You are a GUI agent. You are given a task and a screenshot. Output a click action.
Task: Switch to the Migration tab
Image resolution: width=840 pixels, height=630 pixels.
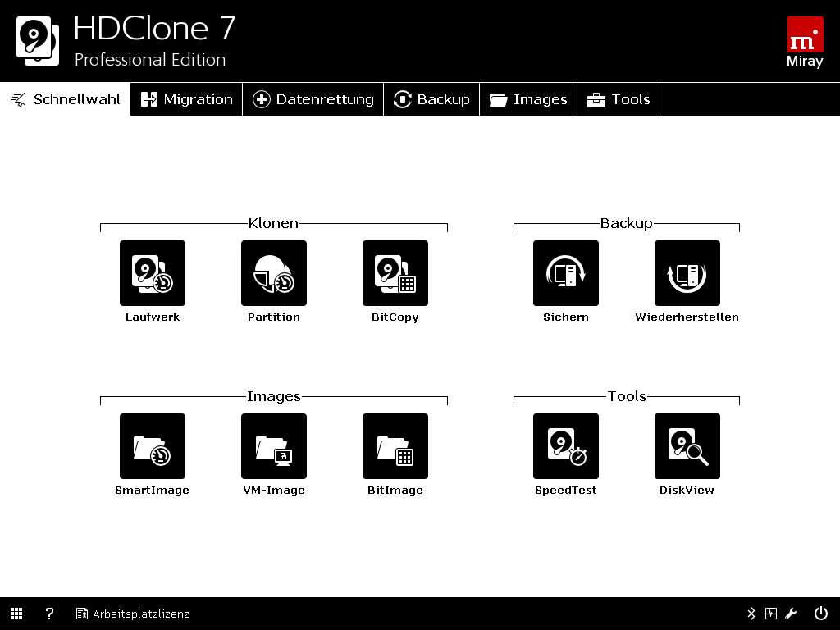[186, 98]
